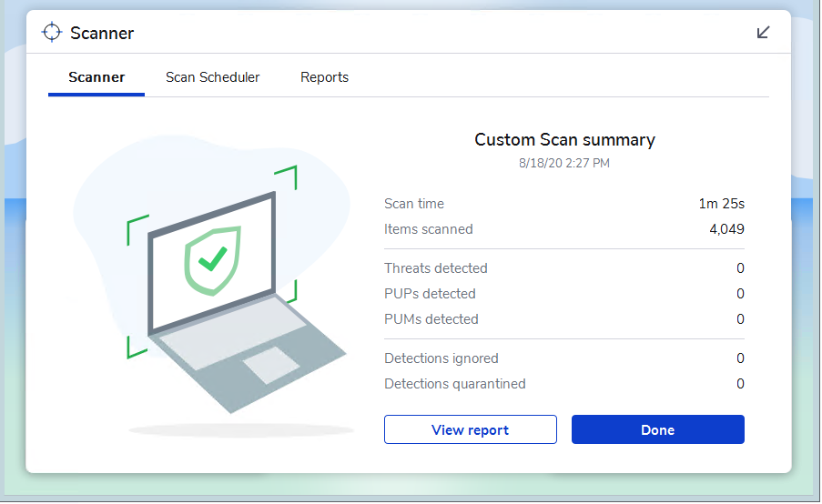Click the PUMs detected count 0
This screenshot has height=504, width=822.
coord(740,319)
